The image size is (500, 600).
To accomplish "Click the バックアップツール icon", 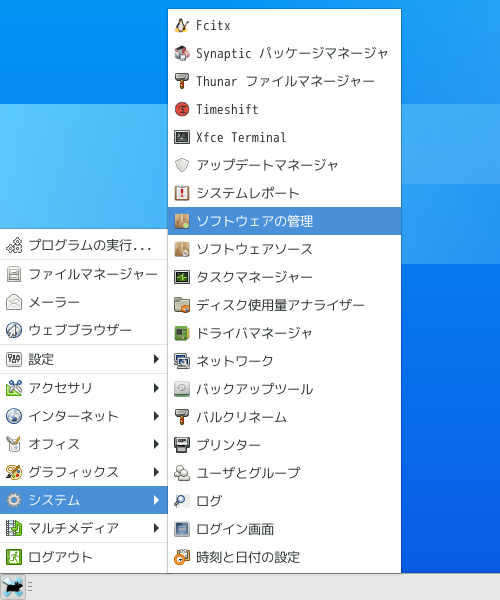I will [182, 389].
